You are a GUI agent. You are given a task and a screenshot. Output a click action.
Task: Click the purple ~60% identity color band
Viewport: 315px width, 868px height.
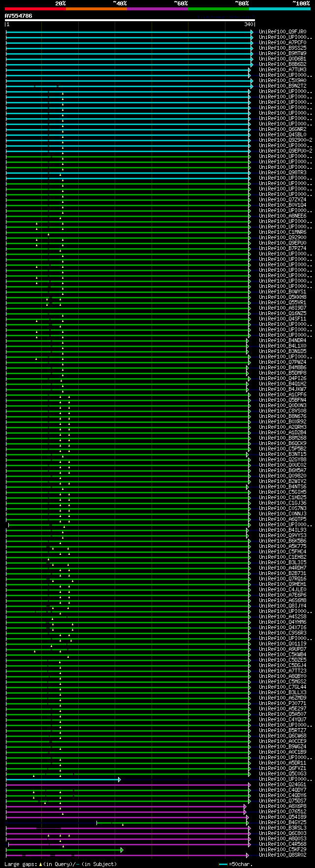pyautogui.click(x=157, y=8)
